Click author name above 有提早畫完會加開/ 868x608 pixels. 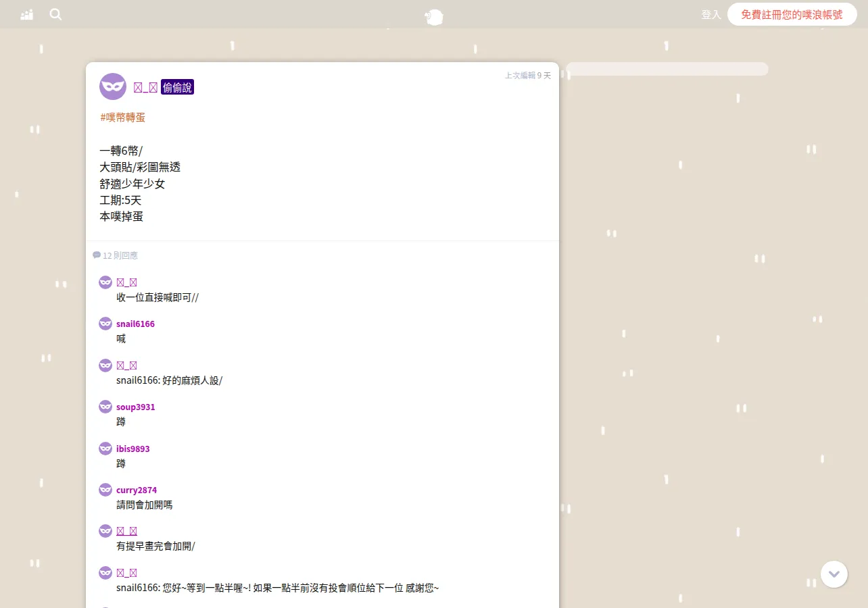pyautogui.click(x=126, y=531)
